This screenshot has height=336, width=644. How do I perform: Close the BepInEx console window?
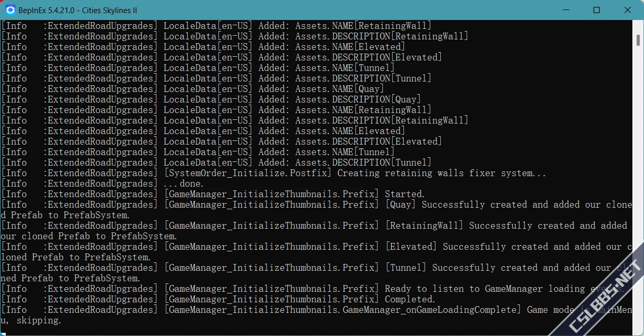628,10
